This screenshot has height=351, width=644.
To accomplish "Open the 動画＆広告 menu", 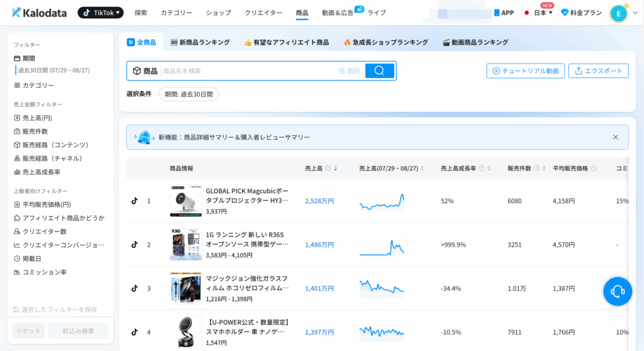I will point(338,13).
